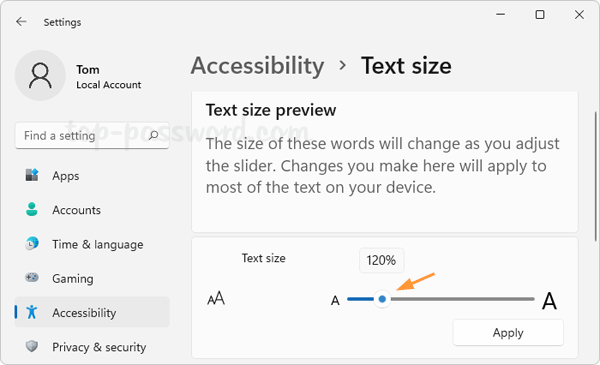
Task: Click the Privacy & security shield icon
Action: (32, 346)
